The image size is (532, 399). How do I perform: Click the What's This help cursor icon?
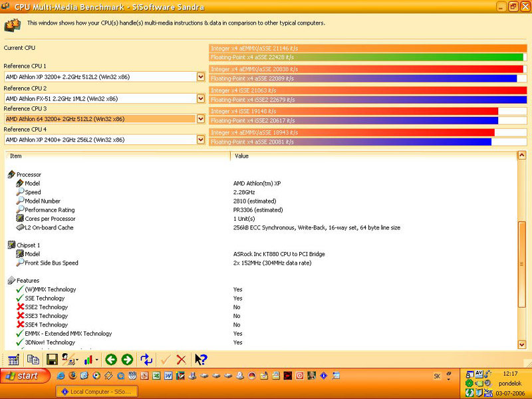(x=201, y=359)
